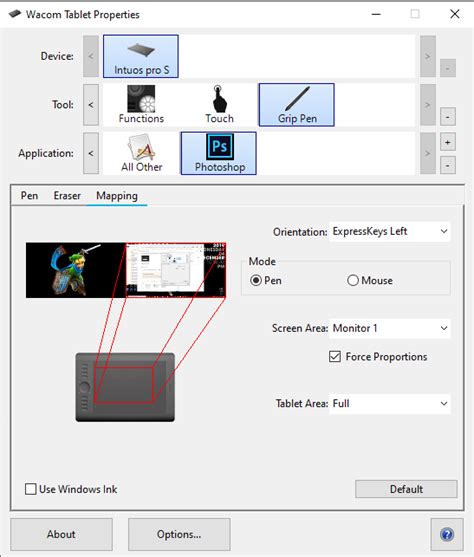Select Mouse mode radio button
The height and width of the screenshot is (557, 474).
point(352,280)
